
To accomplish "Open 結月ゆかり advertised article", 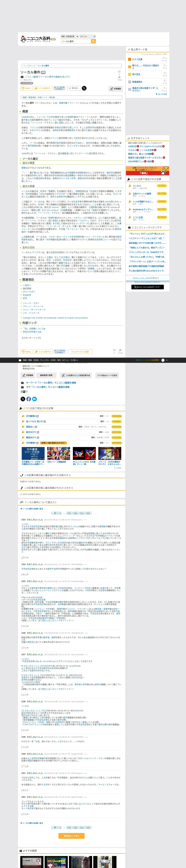I will pos(31,432).
